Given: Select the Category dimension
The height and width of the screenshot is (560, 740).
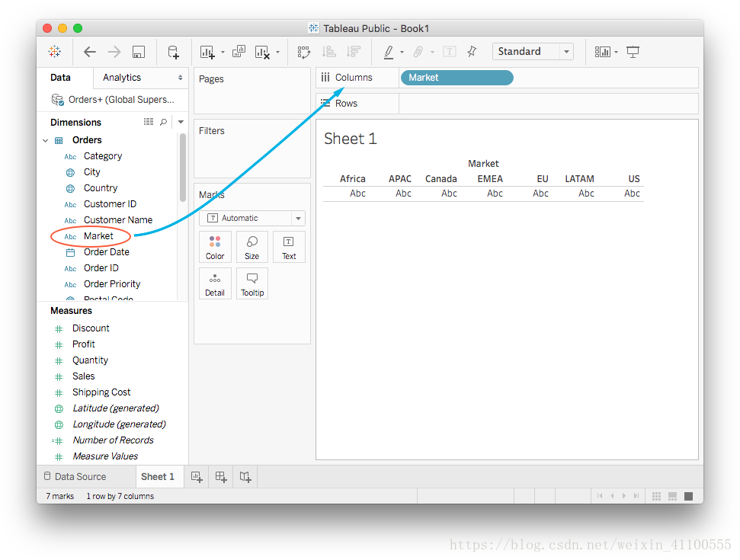Looking at the screenshot, I should (103, 156).
